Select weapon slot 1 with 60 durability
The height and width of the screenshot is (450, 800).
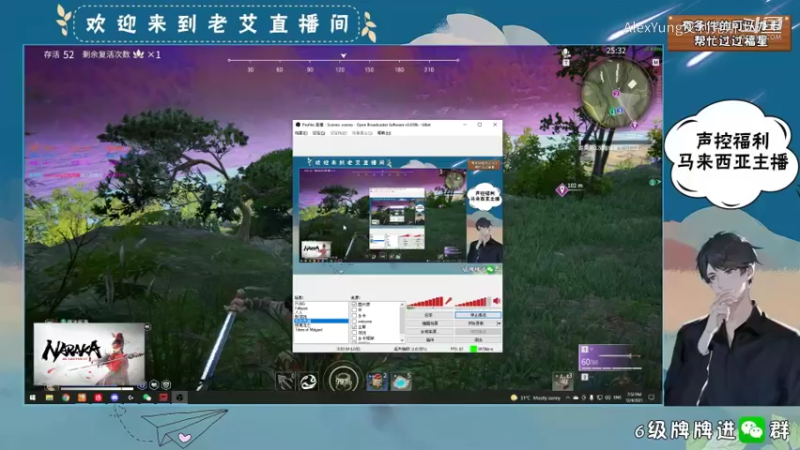click(x=610, y=357)
